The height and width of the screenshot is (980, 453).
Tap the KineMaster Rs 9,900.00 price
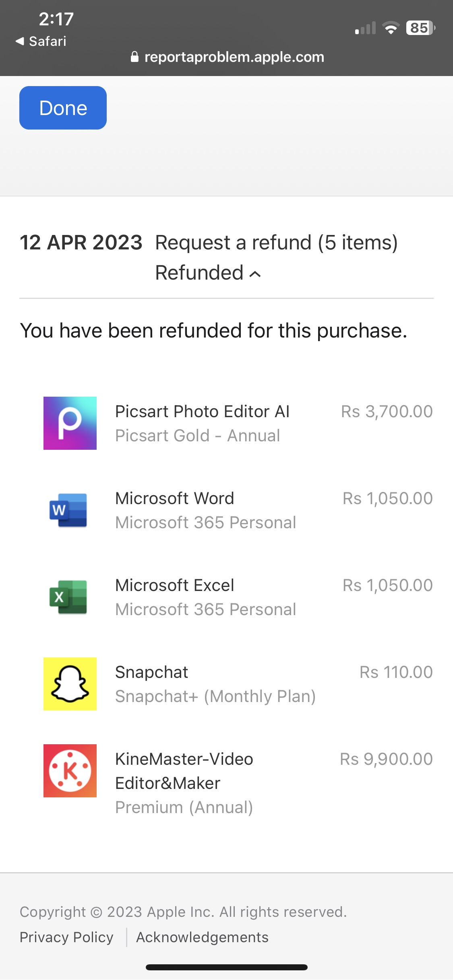386,759
